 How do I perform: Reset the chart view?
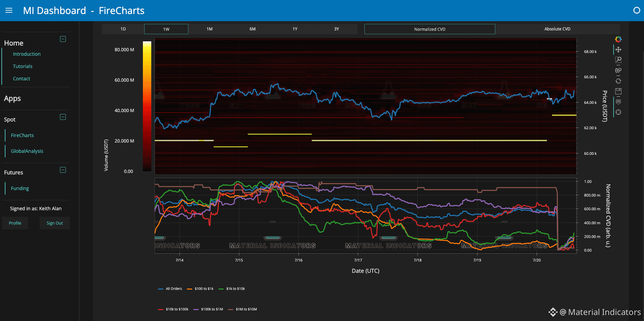pyautogui.click(x=618, y=81)
